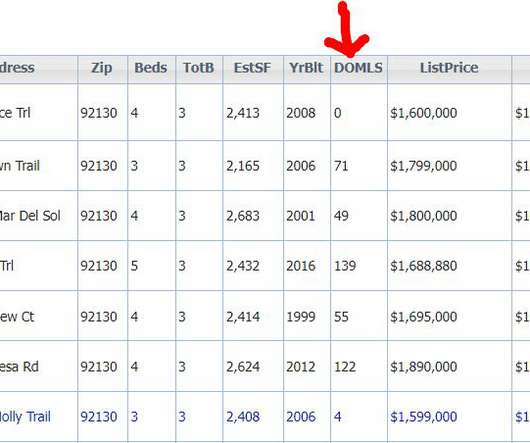Sort by EstSF column header

click(x=252, y=68)
